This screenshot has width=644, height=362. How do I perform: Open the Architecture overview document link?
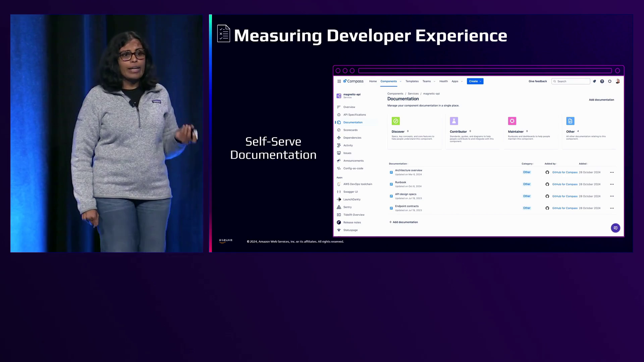coord(409,170)
